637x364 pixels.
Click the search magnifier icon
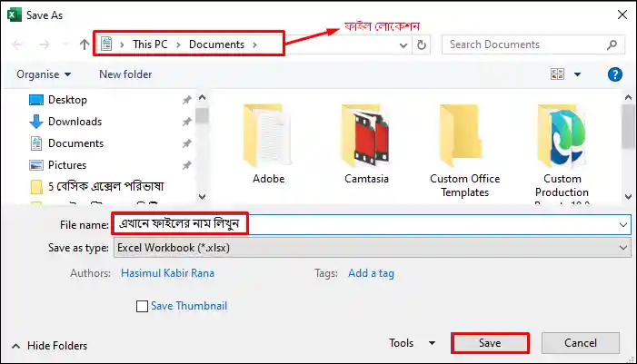[612, 44]
